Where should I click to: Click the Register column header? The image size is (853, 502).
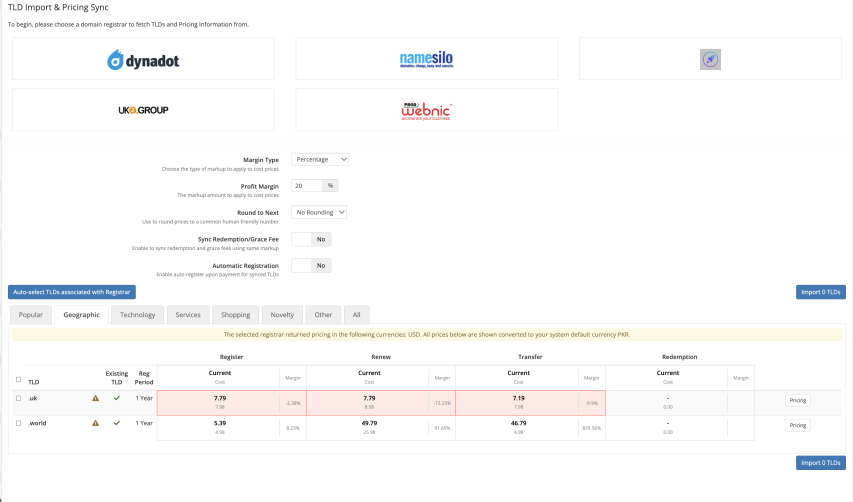click(231, 357)
